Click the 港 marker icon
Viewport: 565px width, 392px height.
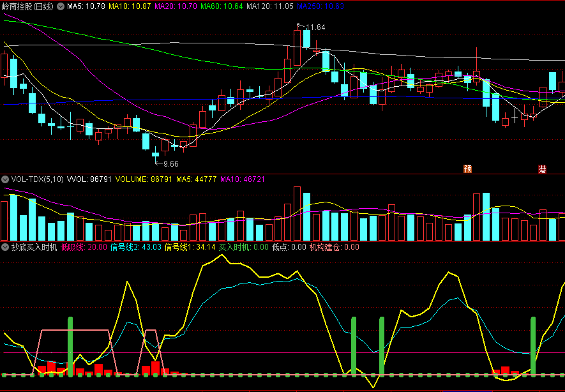tap(542, 169)
